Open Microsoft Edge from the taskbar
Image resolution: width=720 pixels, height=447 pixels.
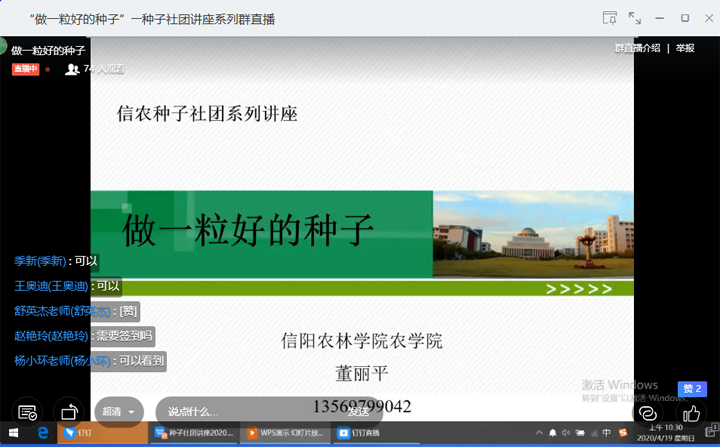44,433
